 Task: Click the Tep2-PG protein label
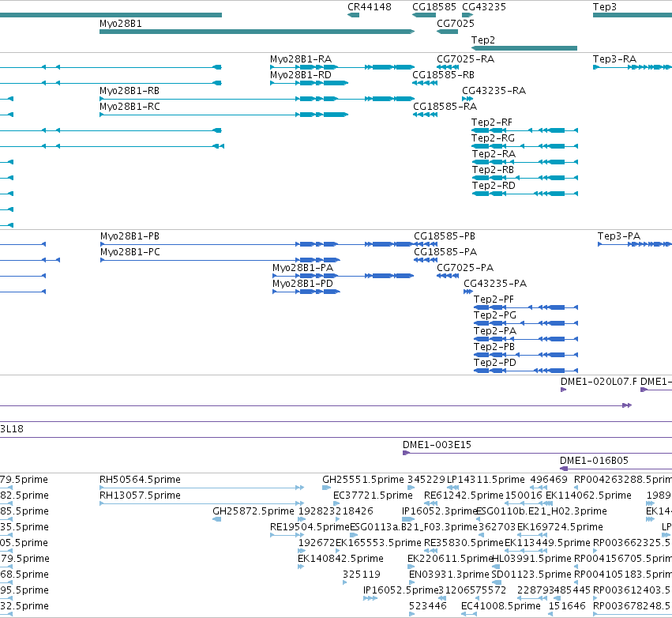click(x=495, y=315)
